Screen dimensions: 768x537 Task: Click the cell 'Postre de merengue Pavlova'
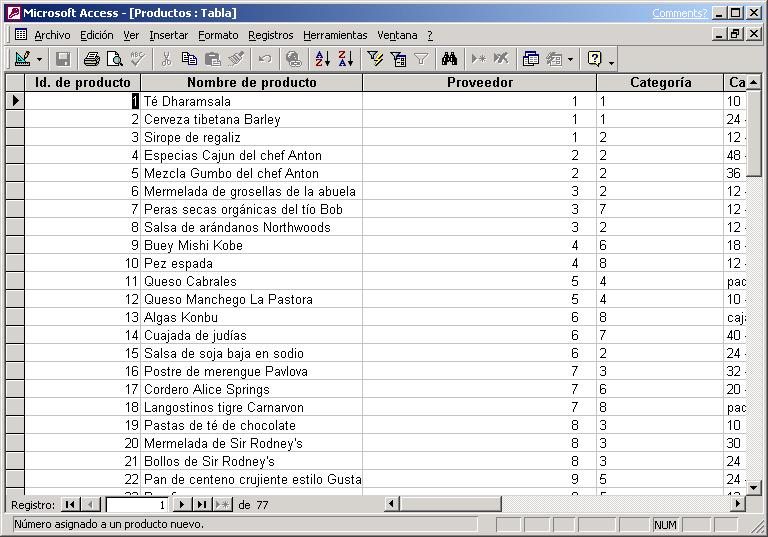[x=252, y=371]
